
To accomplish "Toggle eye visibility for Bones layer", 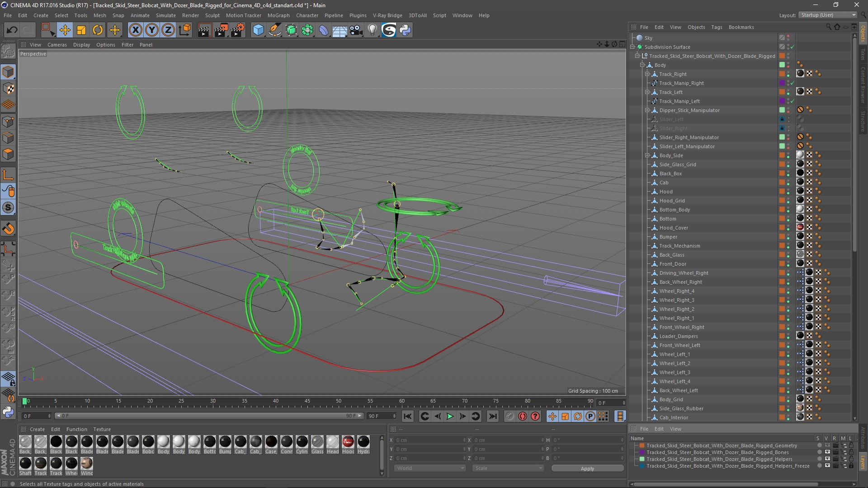I will click(x=827, y=452).
